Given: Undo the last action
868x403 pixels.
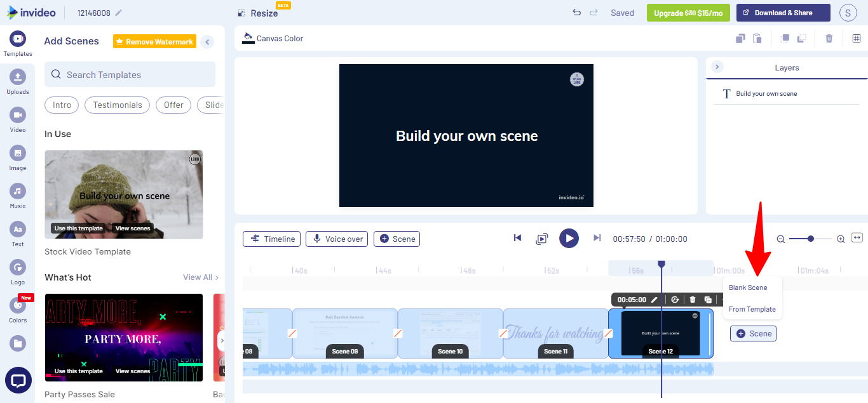Looking at the screenshot, I should pyautogui.click(x=576, y=13).
